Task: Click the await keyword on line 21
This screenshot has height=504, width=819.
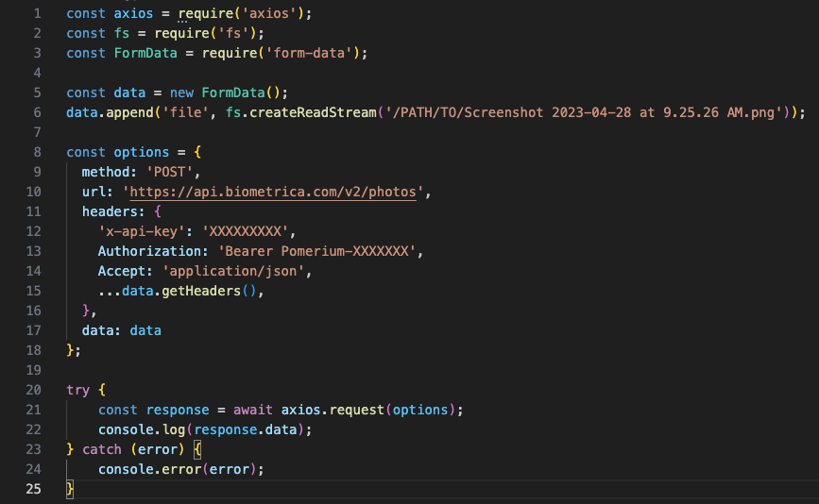Action: coord(253,410)
